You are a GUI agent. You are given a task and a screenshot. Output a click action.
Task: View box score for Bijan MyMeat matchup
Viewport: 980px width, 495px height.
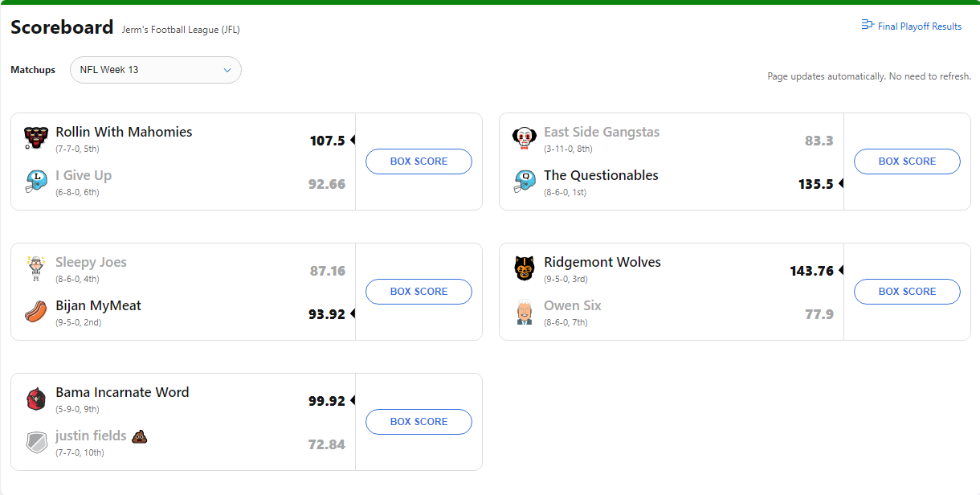click(x=419, y=292)
